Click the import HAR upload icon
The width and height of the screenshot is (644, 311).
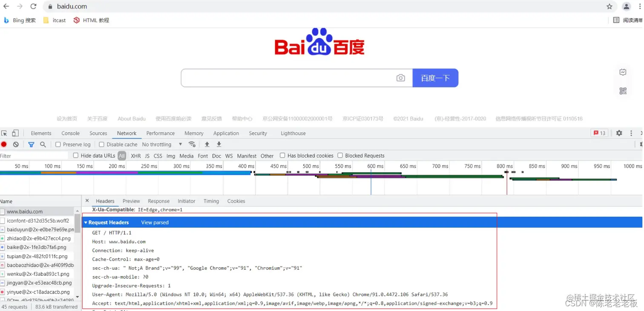(x=207, y=145)
